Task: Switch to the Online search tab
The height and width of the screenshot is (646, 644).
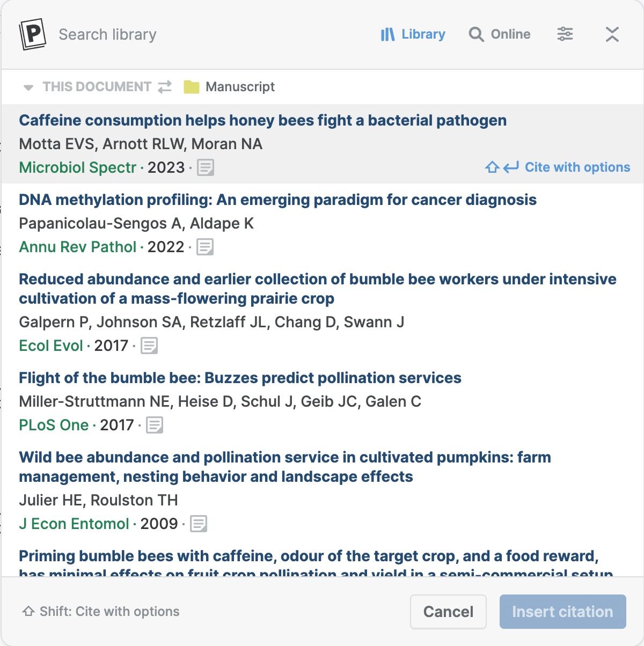Action: [500, 34]
